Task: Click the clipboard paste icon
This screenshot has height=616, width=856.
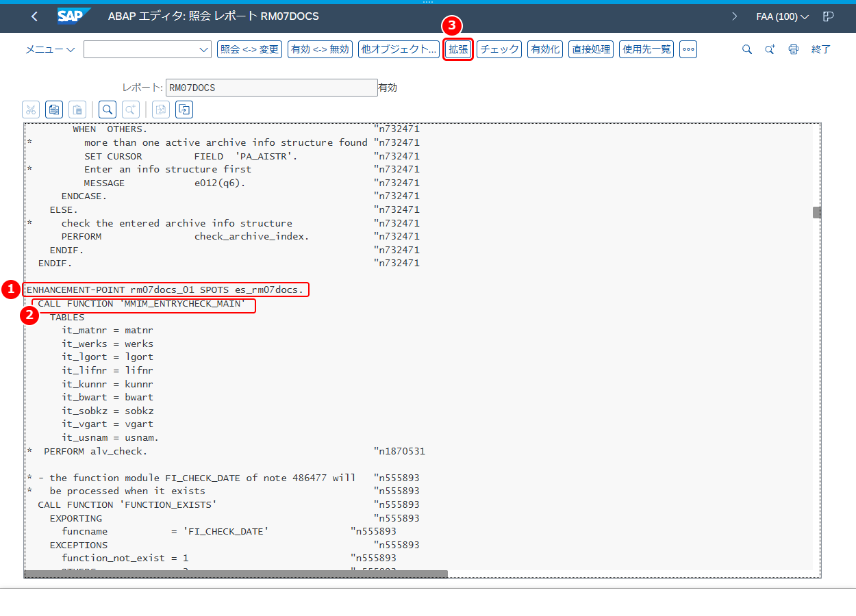Action: [77, 110]
